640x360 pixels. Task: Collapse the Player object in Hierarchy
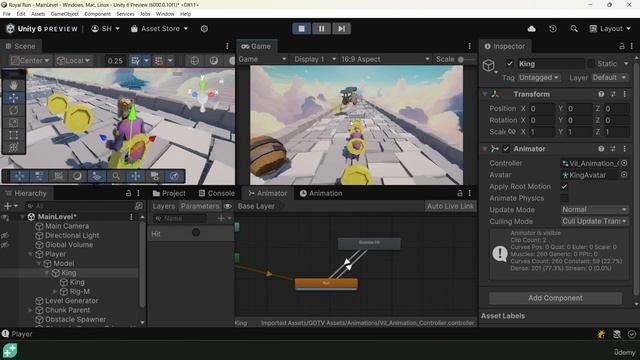pyautogui.click(x=31, y=254)
